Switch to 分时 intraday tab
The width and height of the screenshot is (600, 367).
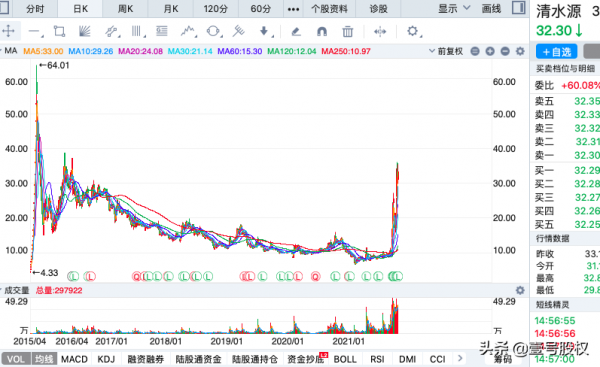[x=35, y=9]
